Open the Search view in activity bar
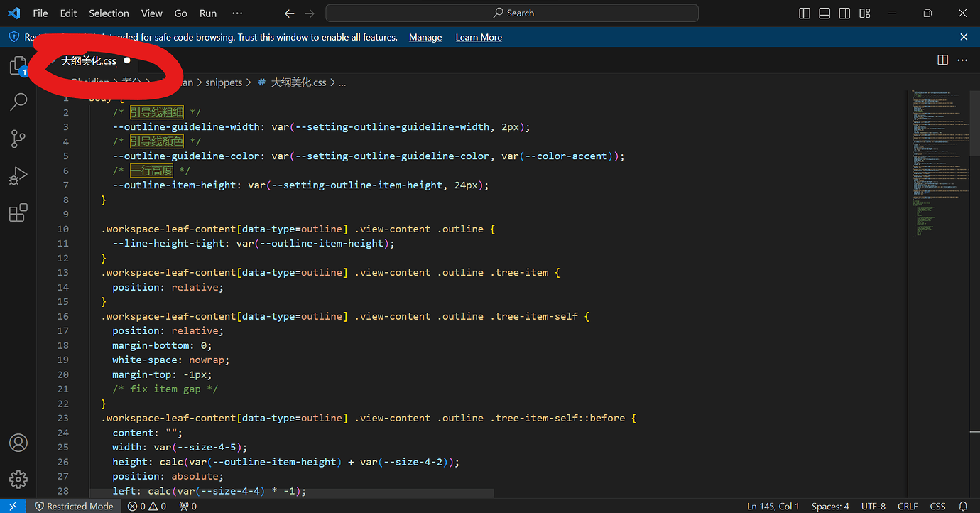 18,102
